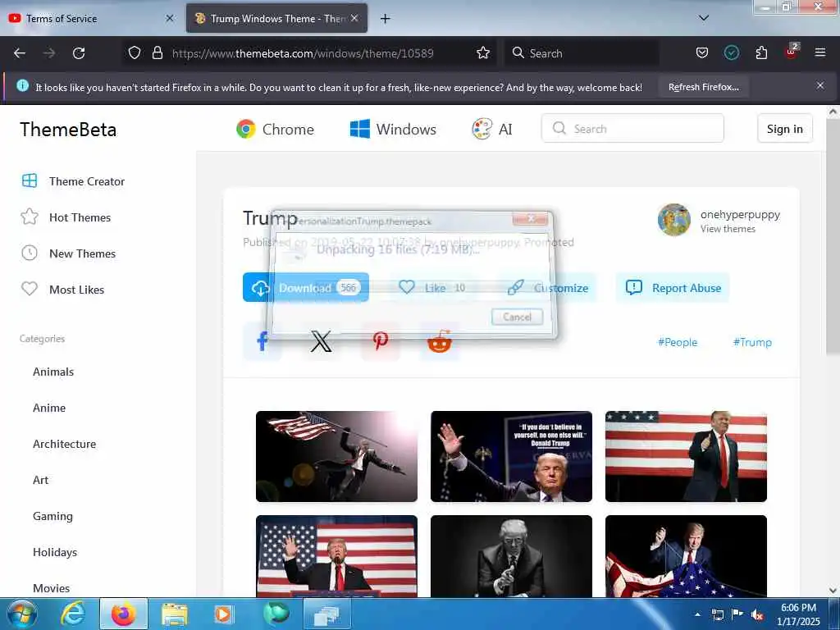Share the theme on Reddit
Screen dimensions: 840x630
440,341
